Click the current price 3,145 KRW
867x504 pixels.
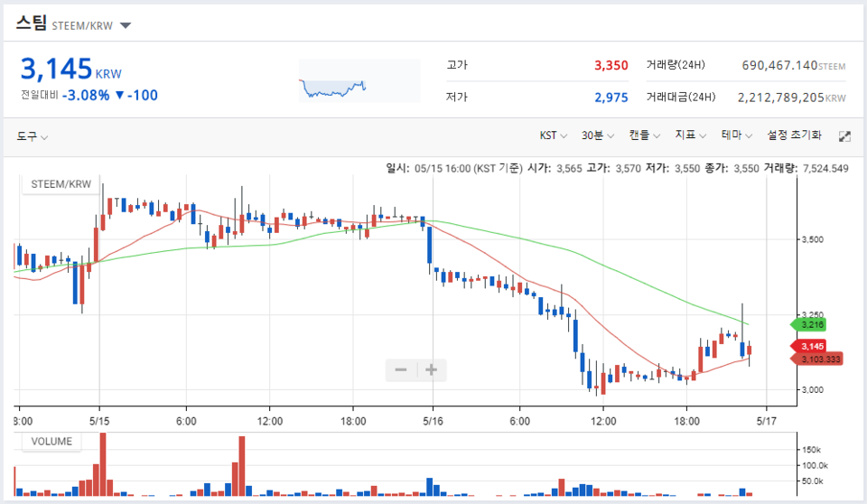[70, 70]
